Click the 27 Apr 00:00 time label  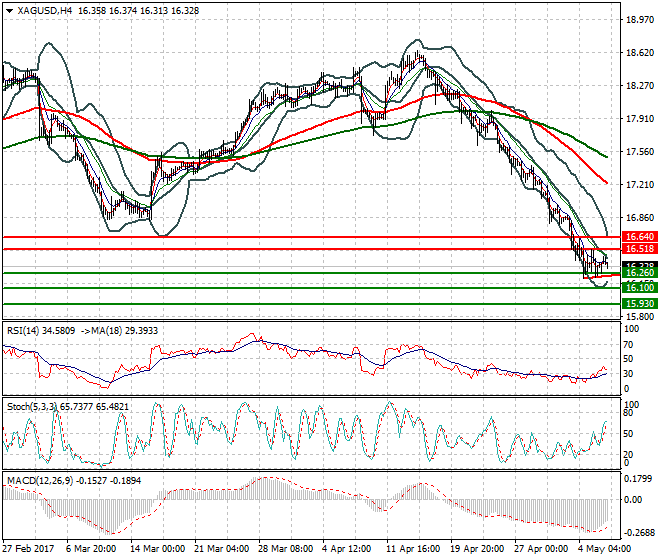pyautogui.click(x=541, y=549)
